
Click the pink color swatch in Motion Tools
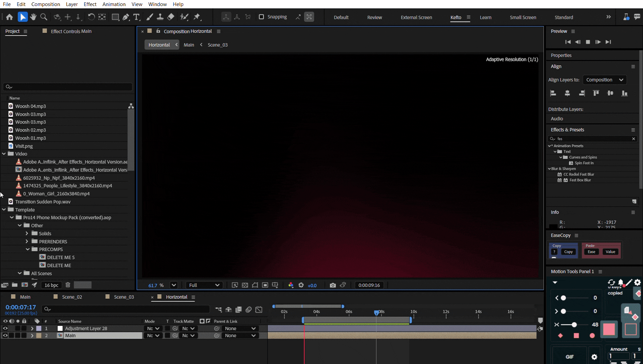point(609,330)
